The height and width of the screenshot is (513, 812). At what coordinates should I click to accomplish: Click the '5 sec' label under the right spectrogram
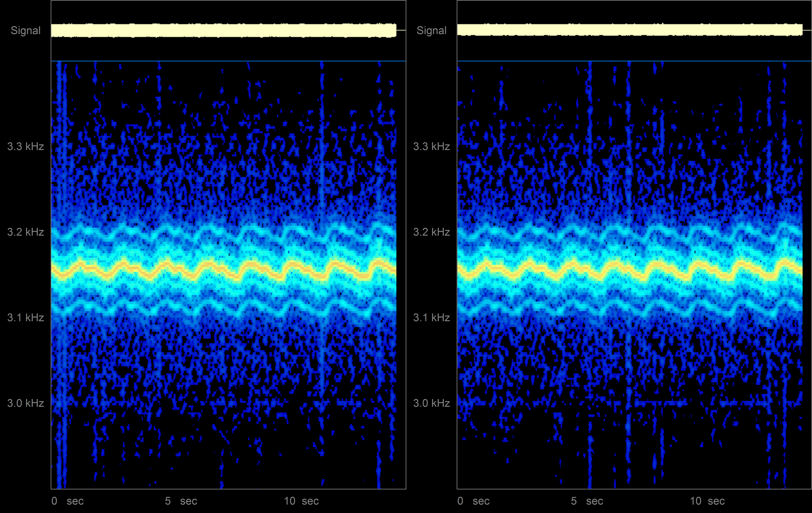587,501
